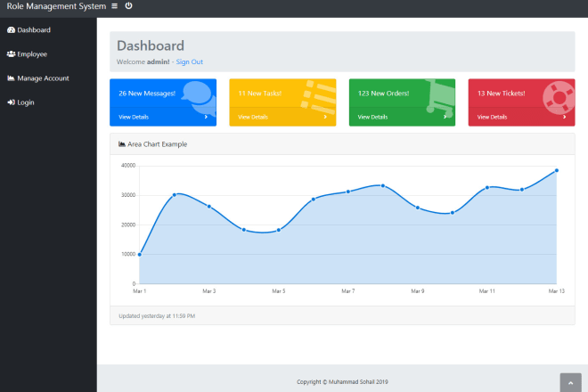Click View Details on the orders card

(372, 117)
